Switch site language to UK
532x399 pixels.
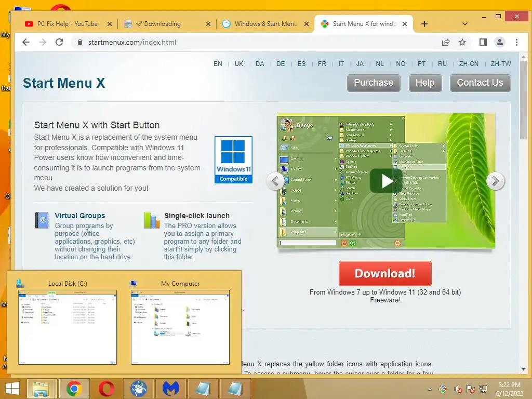239,64
